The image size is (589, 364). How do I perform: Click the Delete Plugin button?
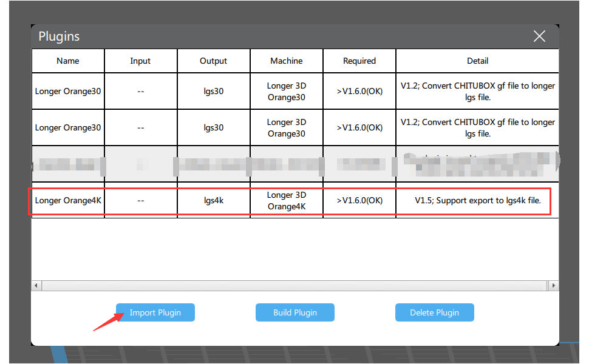click(435, 312)
